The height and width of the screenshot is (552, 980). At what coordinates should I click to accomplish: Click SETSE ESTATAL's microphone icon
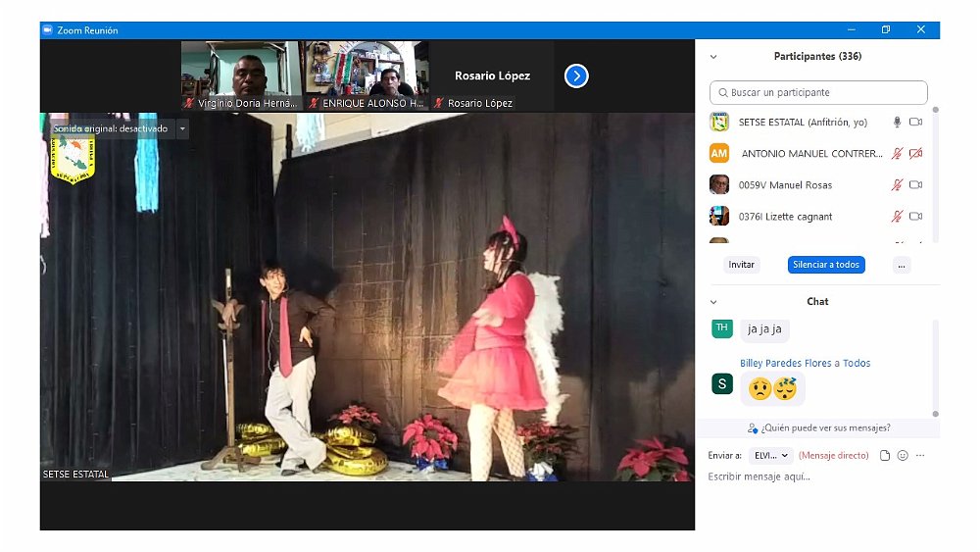tap(896, 123)
